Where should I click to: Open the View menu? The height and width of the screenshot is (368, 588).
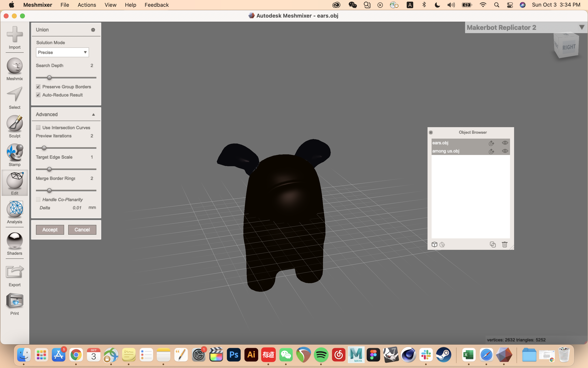(110, 5)
